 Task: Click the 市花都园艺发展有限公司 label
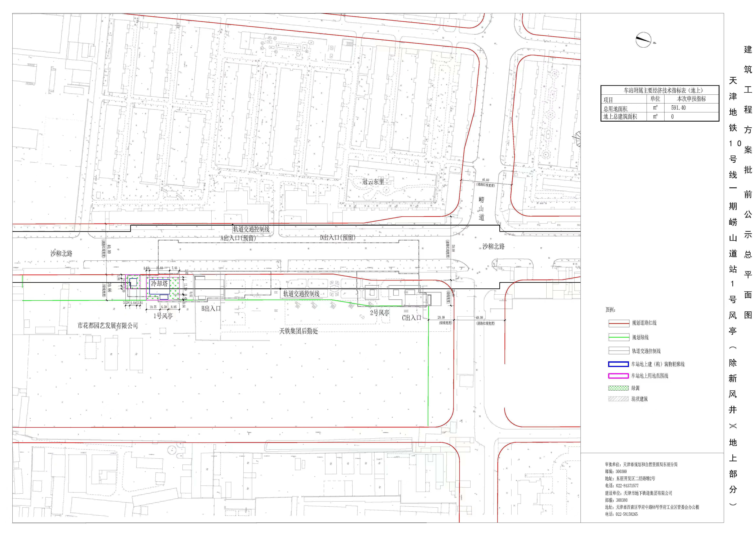108,325
